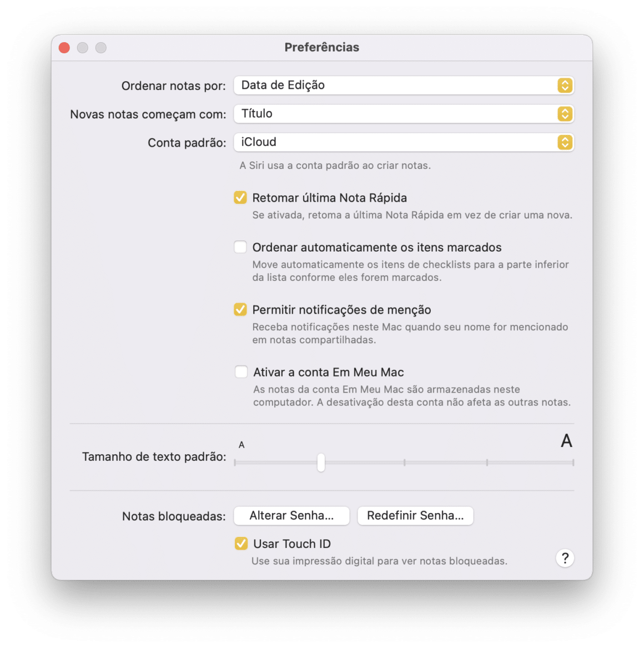Enable Ordenar automaticamente os itens marcados
The width and height of the screenshot is (644, 648).
click(240, 247)
